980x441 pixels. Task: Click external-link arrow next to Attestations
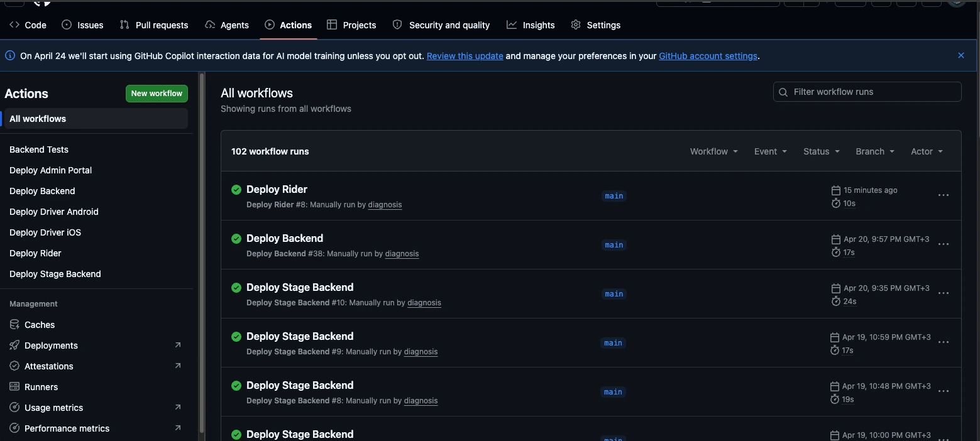tap(177, 366)
